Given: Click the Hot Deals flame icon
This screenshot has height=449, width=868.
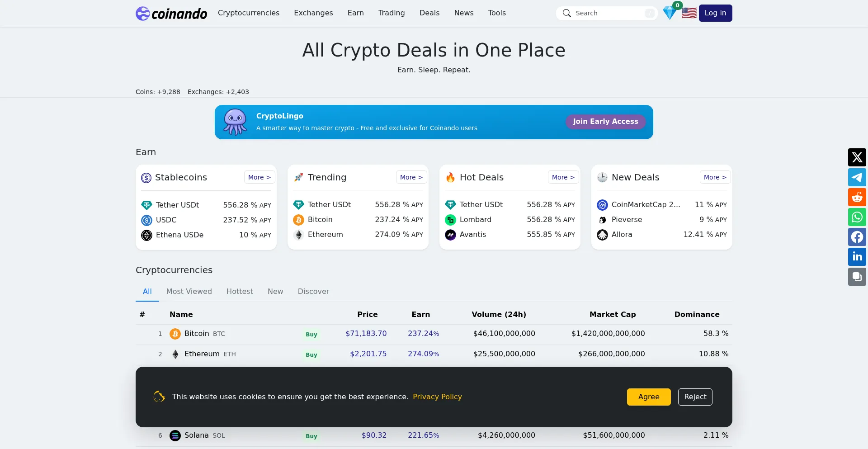Looking at the screenshot, I should [x=450, y=177].
